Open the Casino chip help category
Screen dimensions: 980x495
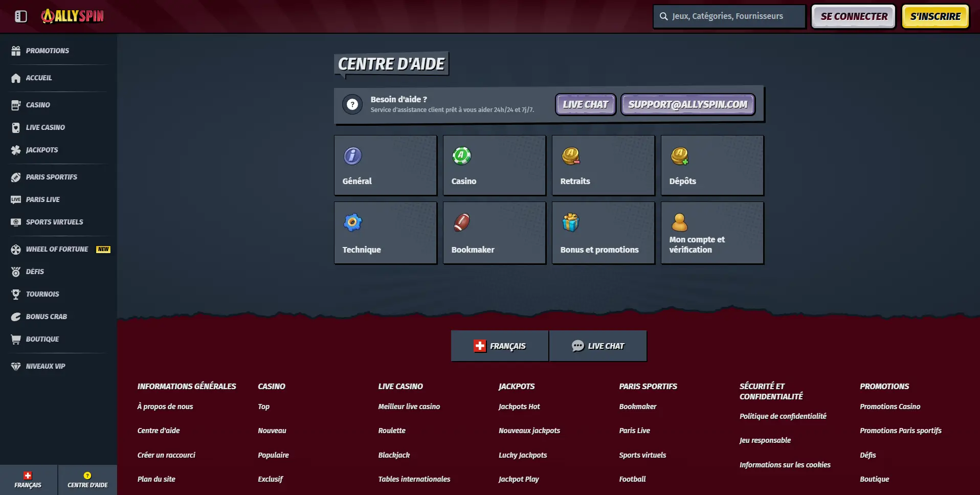point(461,156)
